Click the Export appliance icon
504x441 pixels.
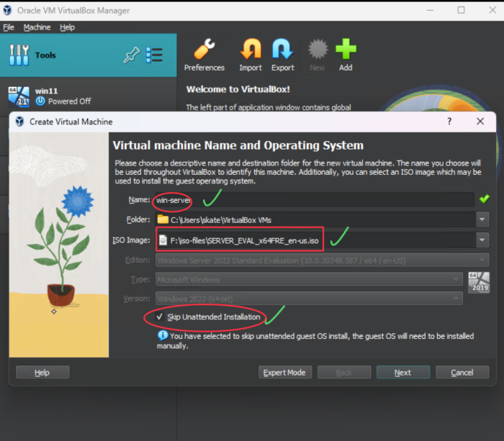[282, 50]
